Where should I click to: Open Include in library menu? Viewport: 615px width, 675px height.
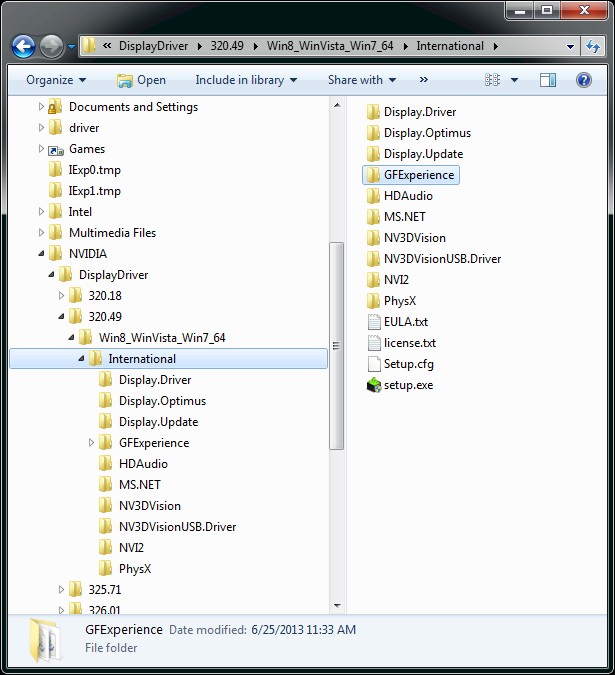click(246, 80)
